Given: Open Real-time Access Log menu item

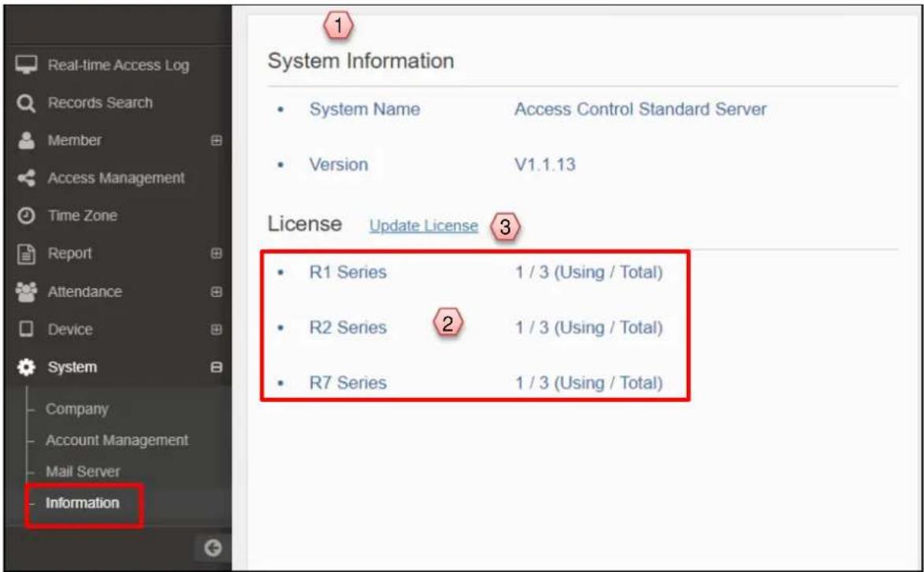Looking at the screenshot, I should (x=118, y=65).
